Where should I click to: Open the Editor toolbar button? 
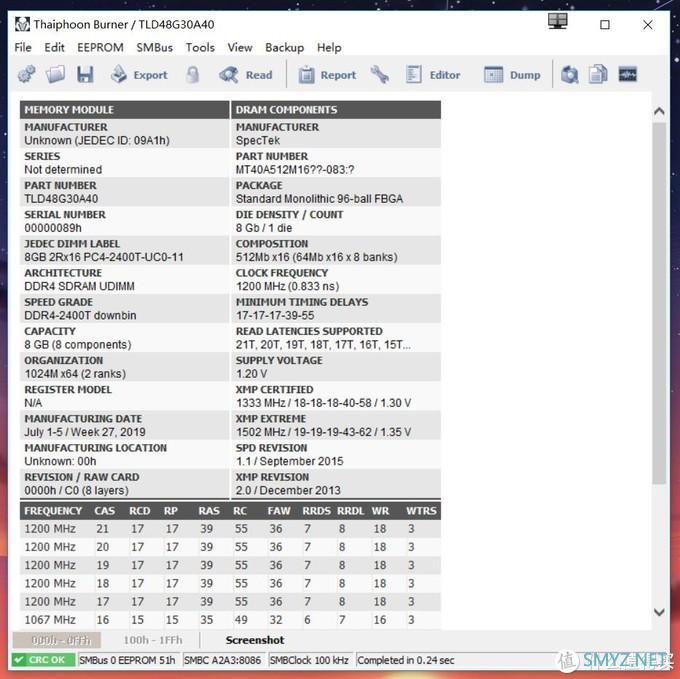tap(433, 75)
